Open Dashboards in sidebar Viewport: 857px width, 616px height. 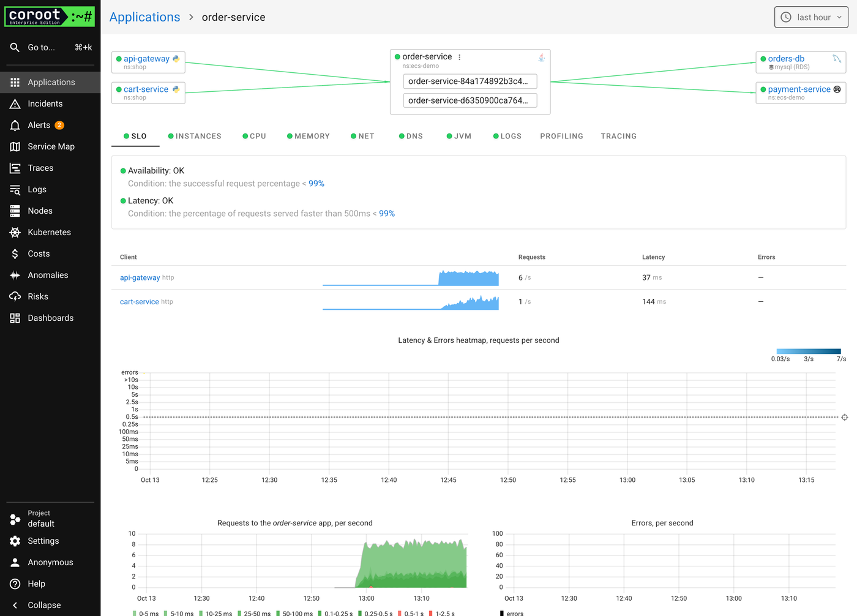point(50,318)
